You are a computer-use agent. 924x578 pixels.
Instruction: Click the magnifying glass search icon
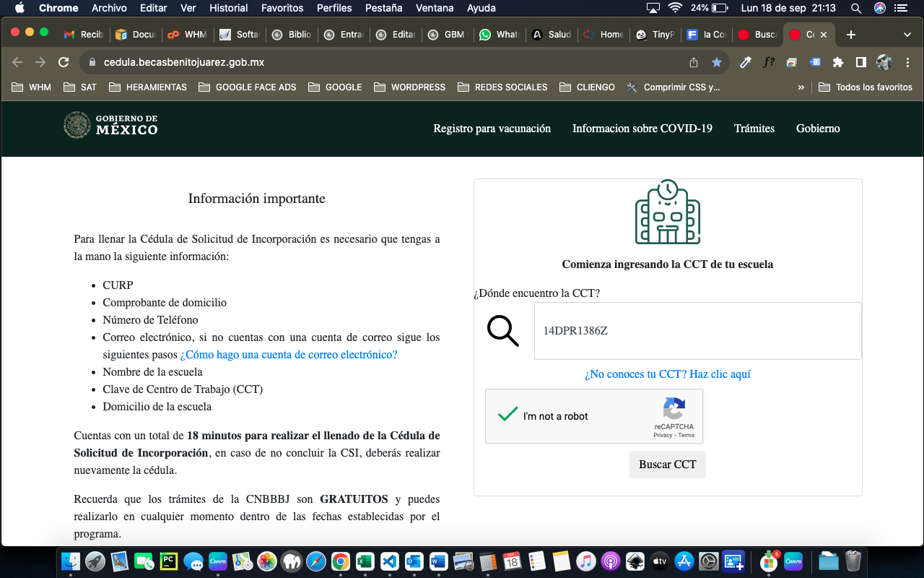point(503,331)
